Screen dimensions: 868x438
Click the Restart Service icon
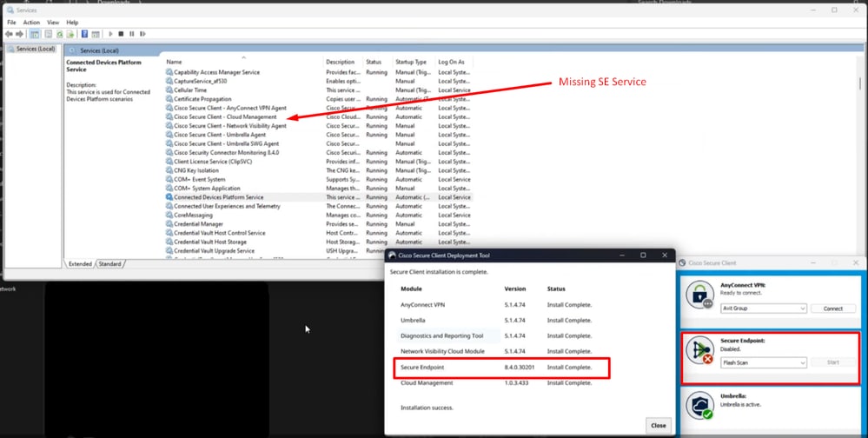142,35
